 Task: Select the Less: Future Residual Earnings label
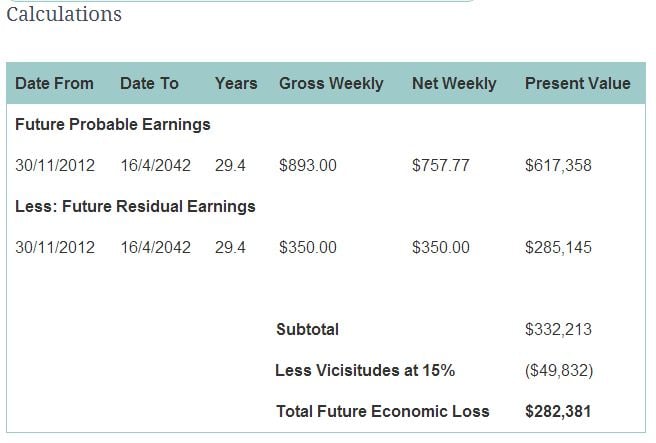point(135,206)
